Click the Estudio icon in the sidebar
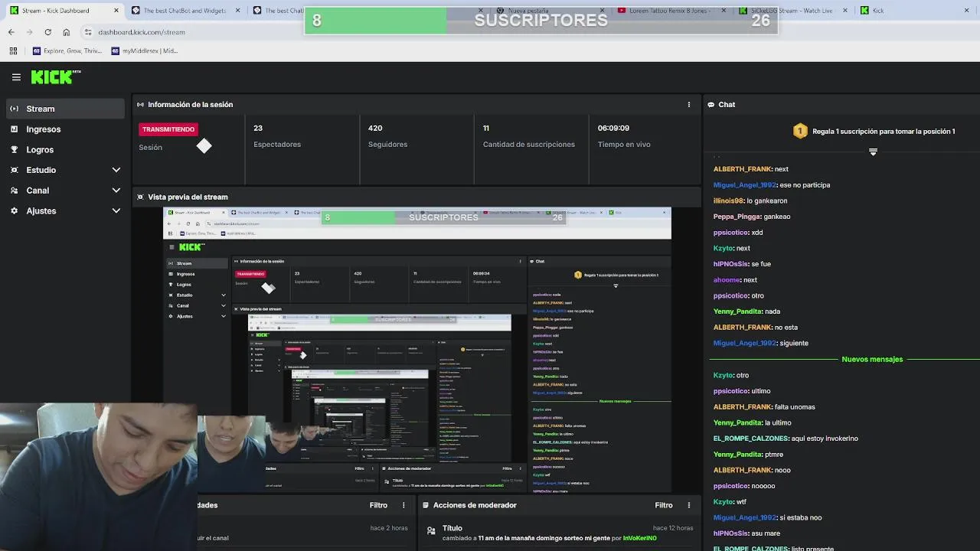980x551 pixels. (x=14, y=170)
